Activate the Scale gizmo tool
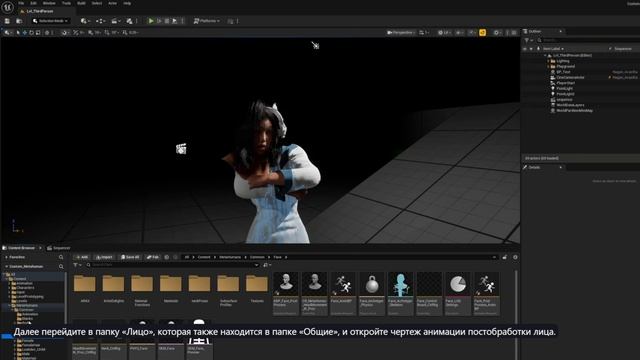 coord(38,32)
